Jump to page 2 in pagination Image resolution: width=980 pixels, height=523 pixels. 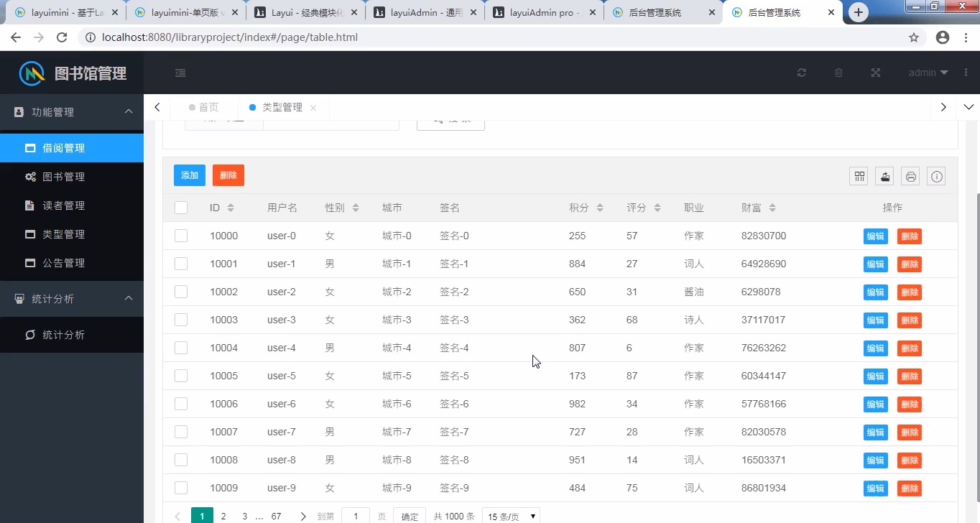point(223,516)
